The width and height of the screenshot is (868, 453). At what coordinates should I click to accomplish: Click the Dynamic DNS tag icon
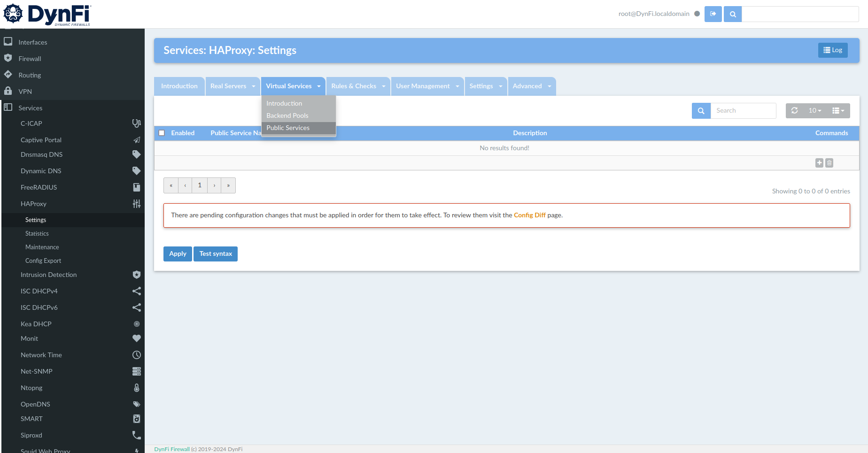(136, 171)
